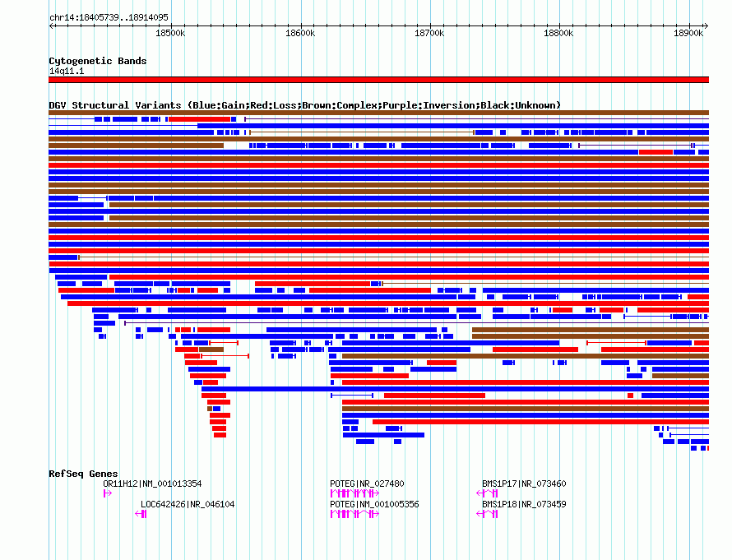Click the BMS1P18 gene glyph
Image resolution: width=732 pixels, height=560 pixels.
(487, 514)
